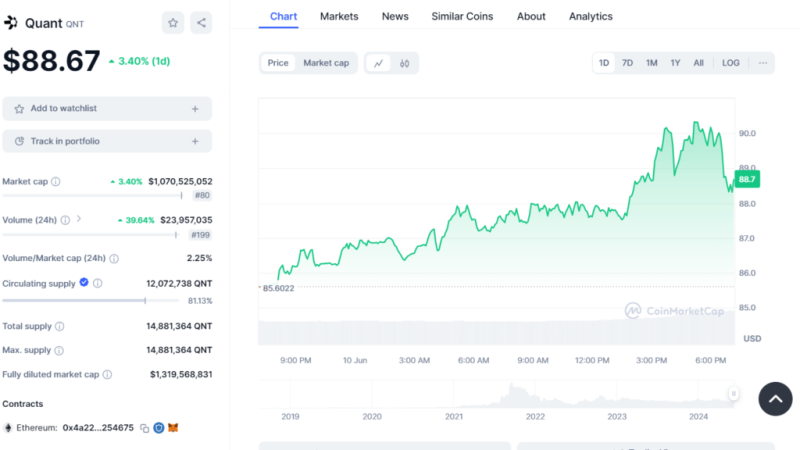Image resolution: width=800 pixels, height=450 pixels.
Task: Click the 88.7 current price label on chart
Action: [747, 179]
